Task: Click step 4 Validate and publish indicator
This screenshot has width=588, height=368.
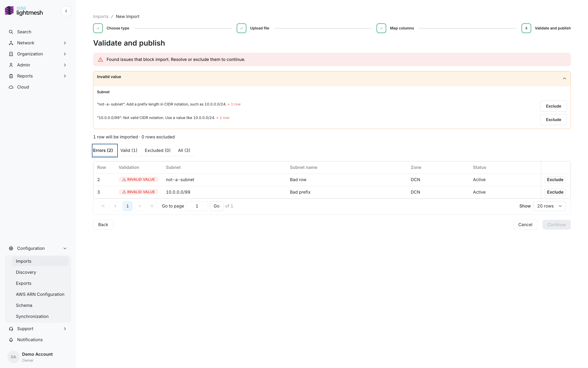Action: click(x=526, y=28)
